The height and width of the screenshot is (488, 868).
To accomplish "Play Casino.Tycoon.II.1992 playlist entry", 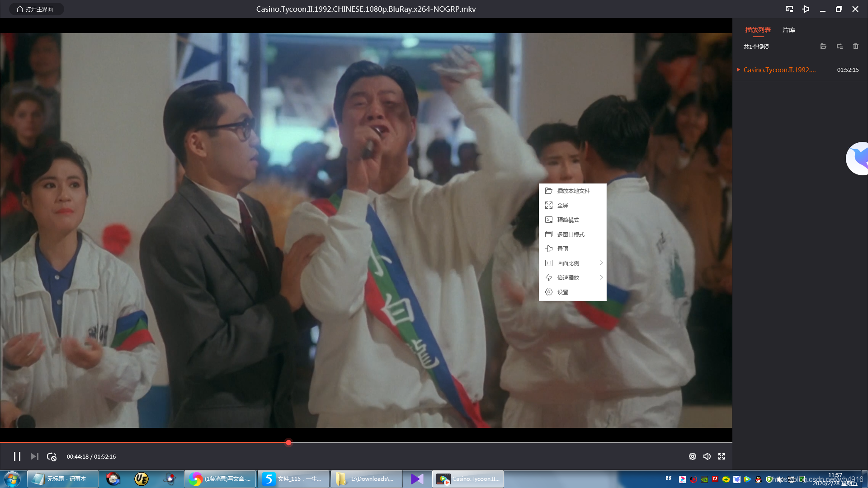I will coord(779,70).
